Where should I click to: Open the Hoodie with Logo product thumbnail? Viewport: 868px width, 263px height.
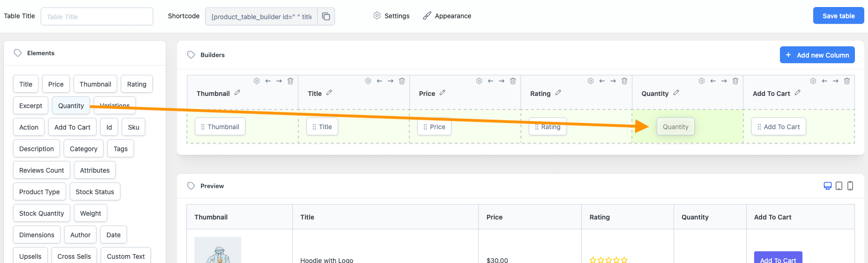pyautogui.click(x=218, y=250)
